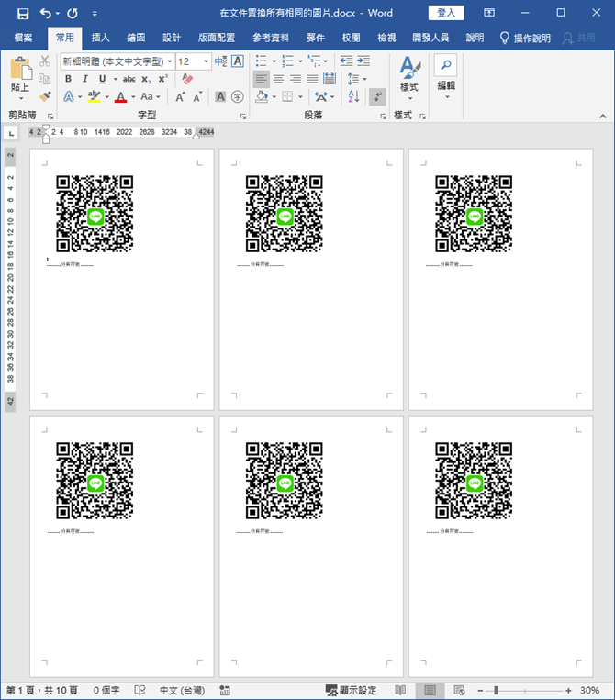Apply distributed alignment
615x700 pixels.
pos(330,79)
